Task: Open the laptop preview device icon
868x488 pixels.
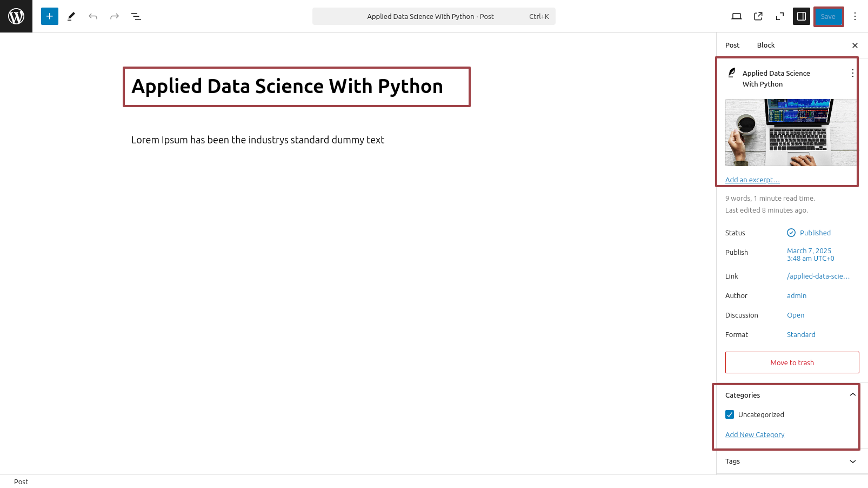Action: pos(737,16)
